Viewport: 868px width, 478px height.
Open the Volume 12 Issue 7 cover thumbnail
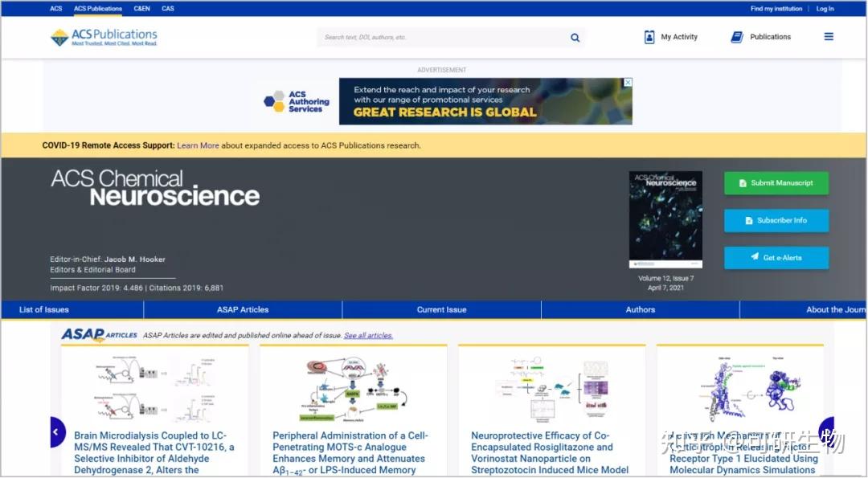[665, 219]
